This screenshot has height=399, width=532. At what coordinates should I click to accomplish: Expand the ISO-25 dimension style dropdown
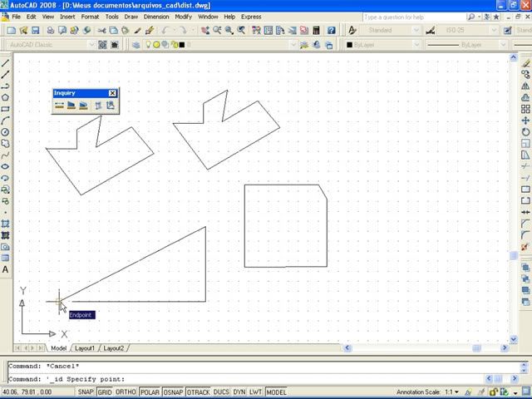pos(494,30)
